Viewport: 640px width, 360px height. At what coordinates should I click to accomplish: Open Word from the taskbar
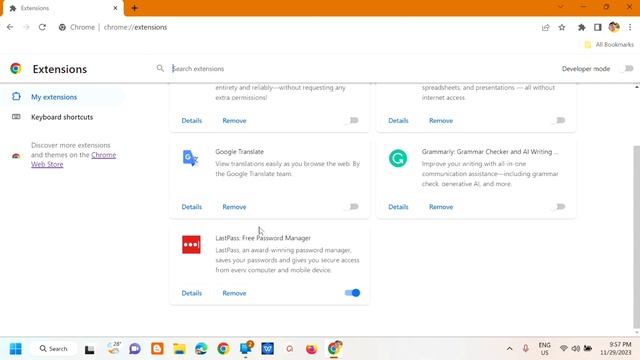267,349
